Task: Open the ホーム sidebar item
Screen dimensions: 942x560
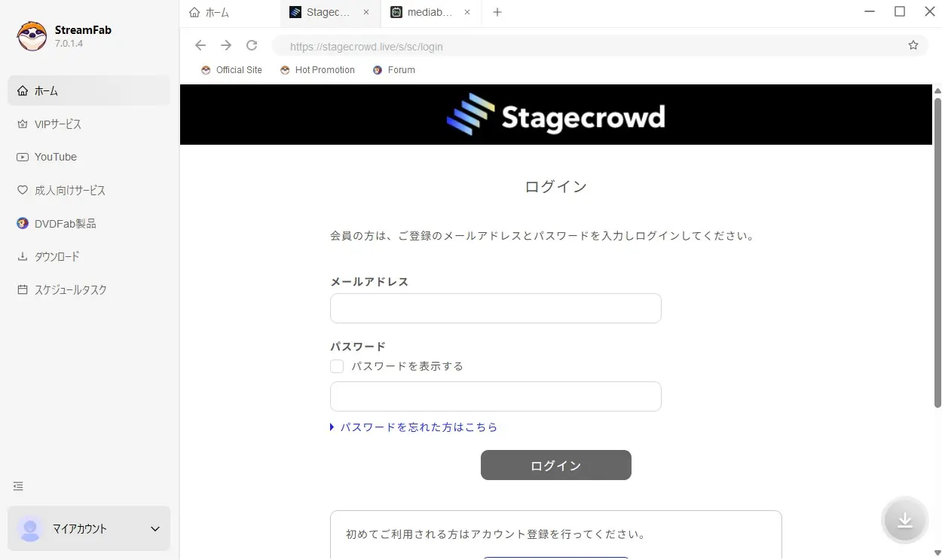Action: click(89, 90)
